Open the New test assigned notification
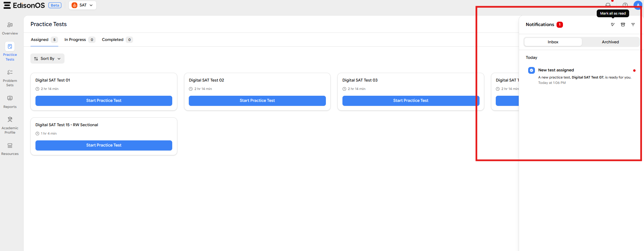 click(582, 76)
